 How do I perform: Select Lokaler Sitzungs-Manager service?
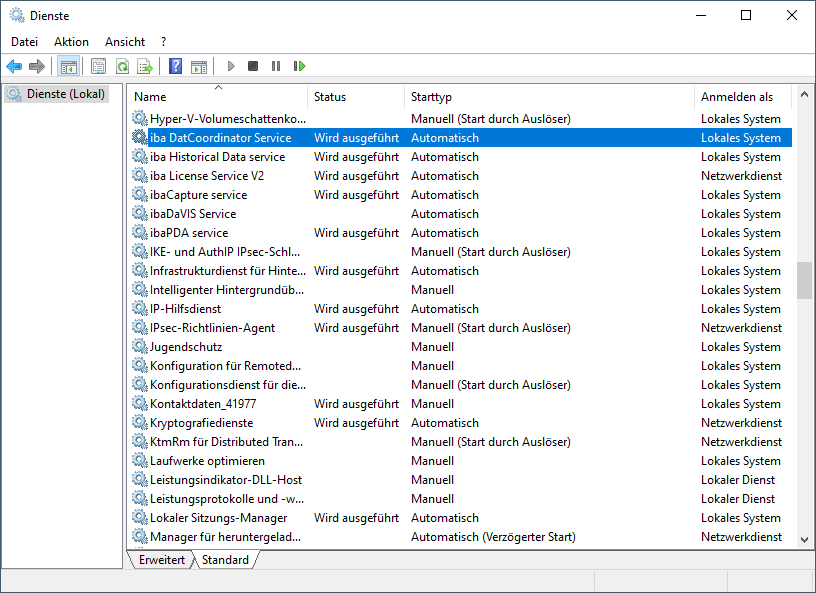click(461, 518)
